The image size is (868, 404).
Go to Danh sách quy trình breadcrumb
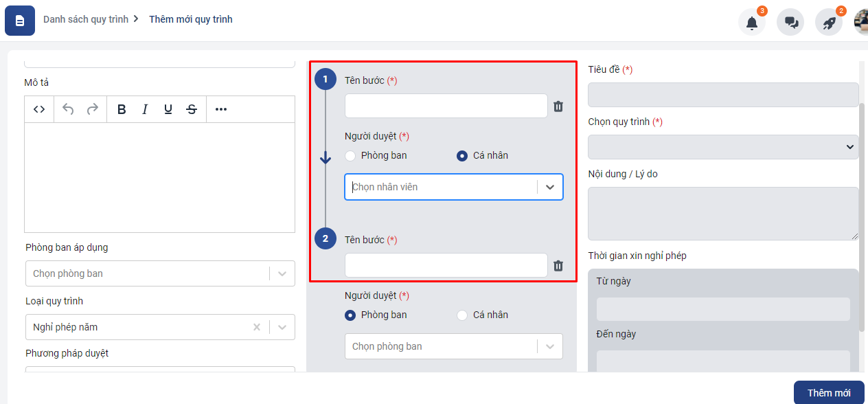coord(86,19)
